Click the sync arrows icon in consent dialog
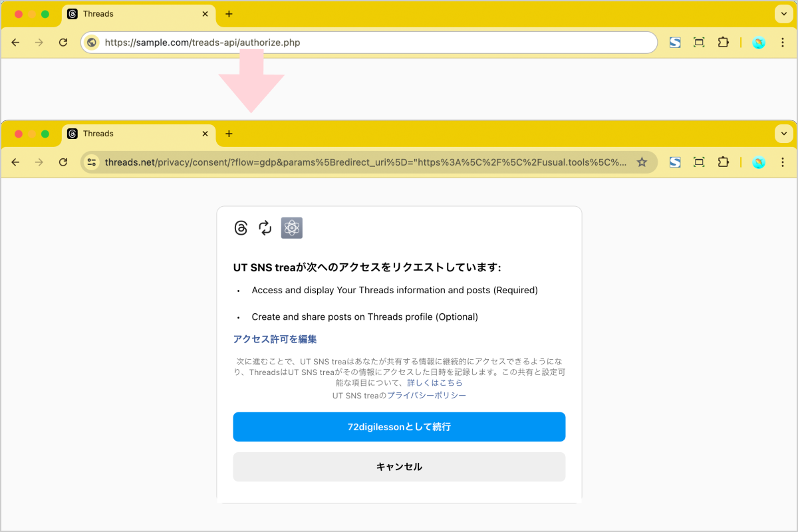798x532 pixels. click(x=265, y=228)
